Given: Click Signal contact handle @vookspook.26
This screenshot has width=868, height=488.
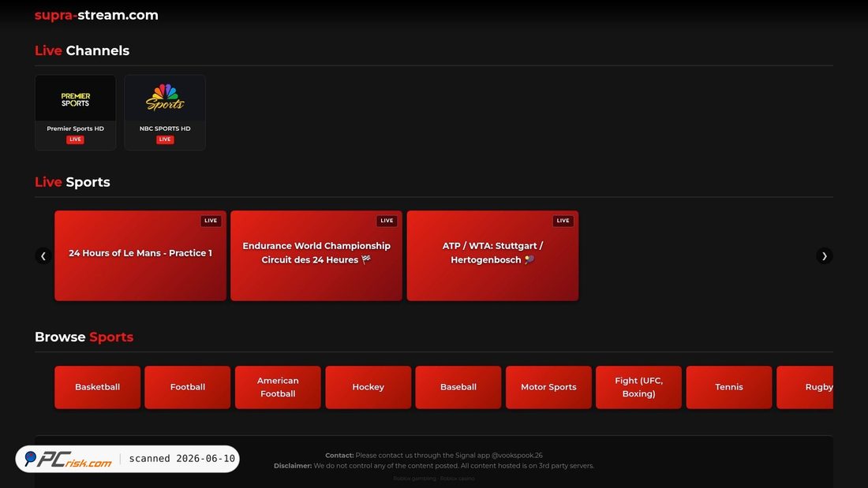Looking at the screenshot, I should (517, 456).
